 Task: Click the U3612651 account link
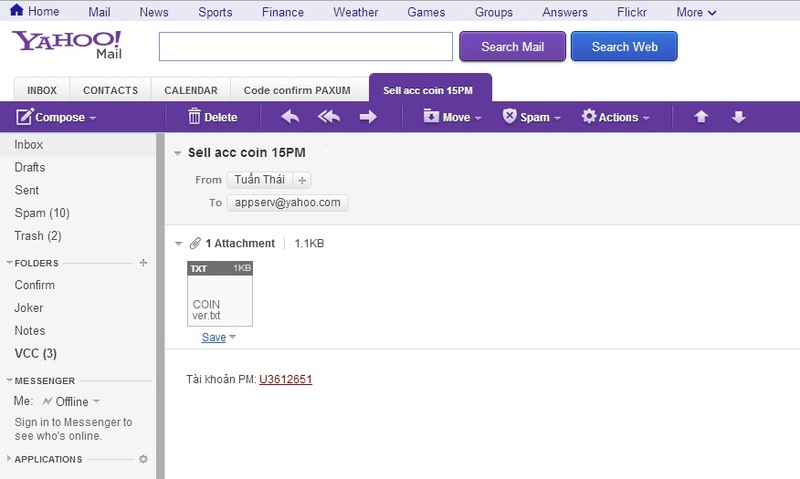pyautogui.click(x=285, y=379)
